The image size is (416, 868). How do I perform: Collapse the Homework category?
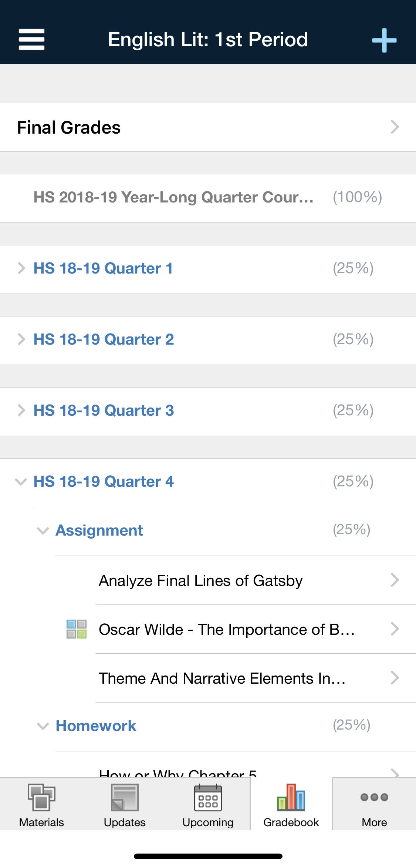[x=43, y=726]
